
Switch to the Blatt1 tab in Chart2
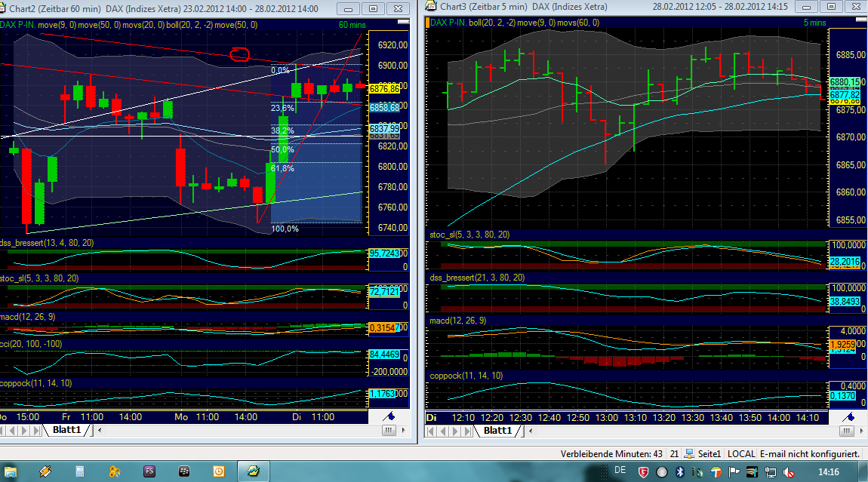[x=68, y=430]
